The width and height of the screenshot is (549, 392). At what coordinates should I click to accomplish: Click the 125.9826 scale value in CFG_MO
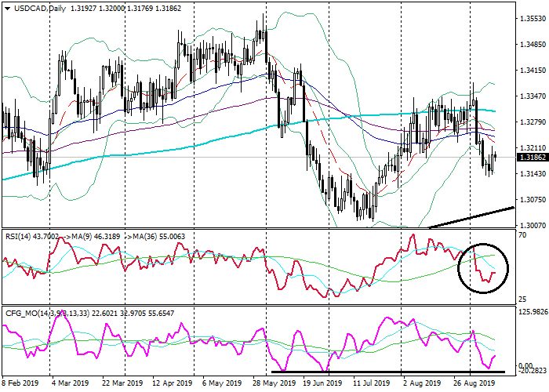coord(531,313)
